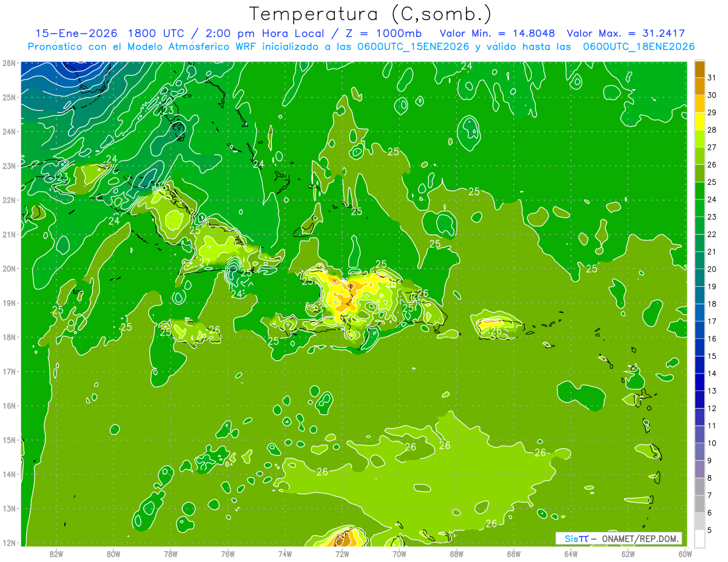Pick the gray legend swatch between 6 and 7
728x562 pixels.
click(699, 504)
